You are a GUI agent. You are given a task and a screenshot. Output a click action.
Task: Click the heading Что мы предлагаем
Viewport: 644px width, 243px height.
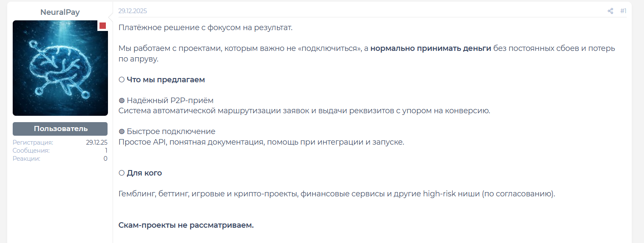(166, 80)
